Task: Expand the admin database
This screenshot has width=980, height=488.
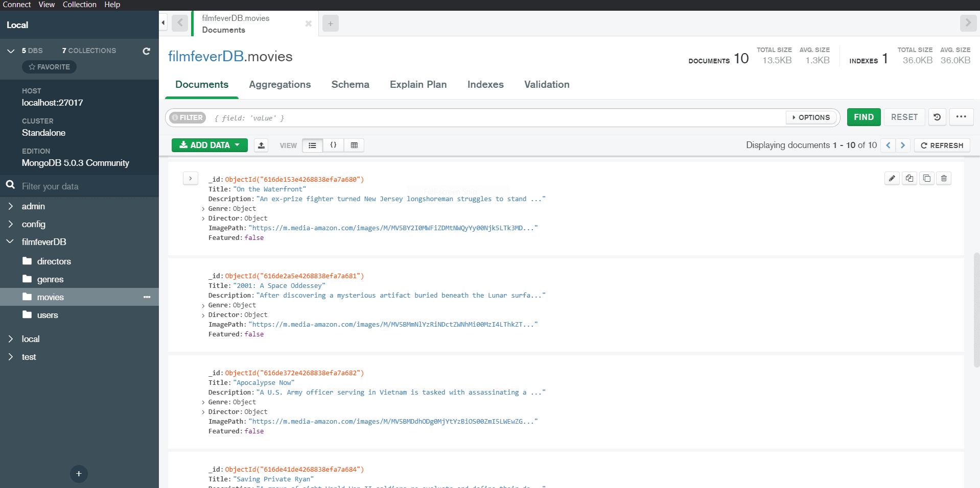Action: click(x=11, y=206)
